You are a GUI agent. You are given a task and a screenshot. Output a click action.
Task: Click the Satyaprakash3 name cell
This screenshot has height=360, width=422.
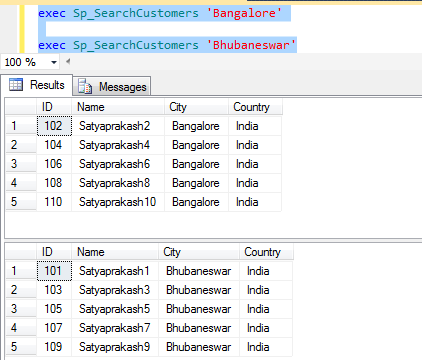pos(115,290)
